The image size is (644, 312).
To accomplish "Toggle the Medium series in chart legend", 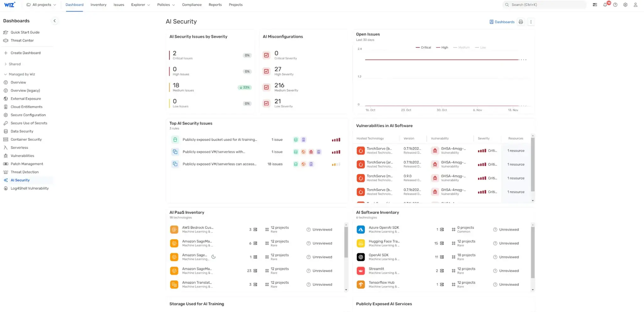I will click(461, 48).
